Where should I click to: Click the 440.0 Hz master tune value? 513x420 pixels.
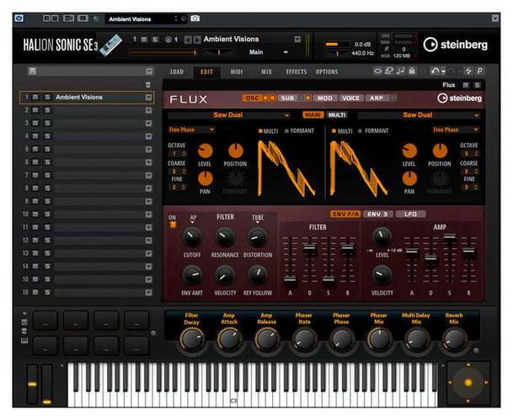(x=362, y=53)
